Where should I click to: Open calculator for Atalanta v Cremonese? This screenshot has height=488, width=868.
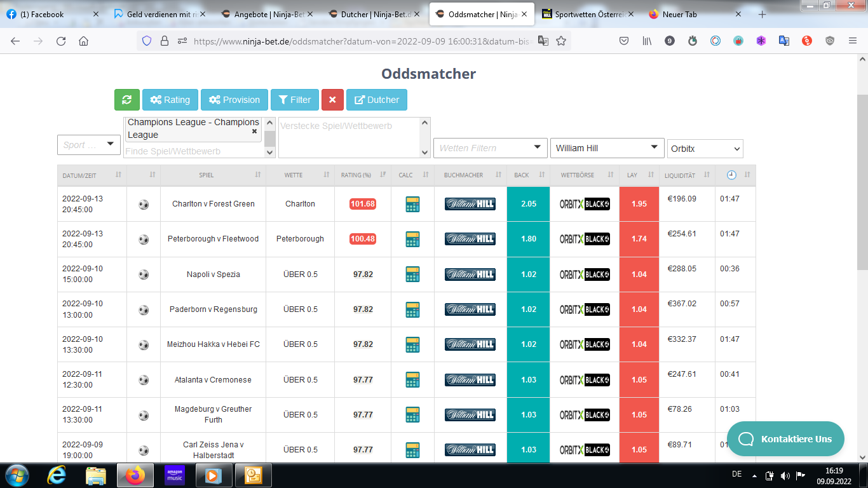point(413,380)
